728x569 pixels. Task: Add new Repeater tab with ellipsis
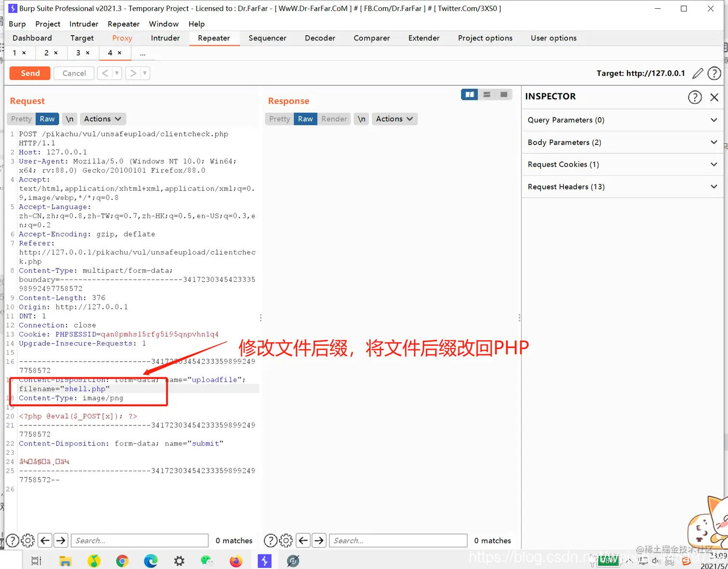pyautogui.click(x=143, y=53)
